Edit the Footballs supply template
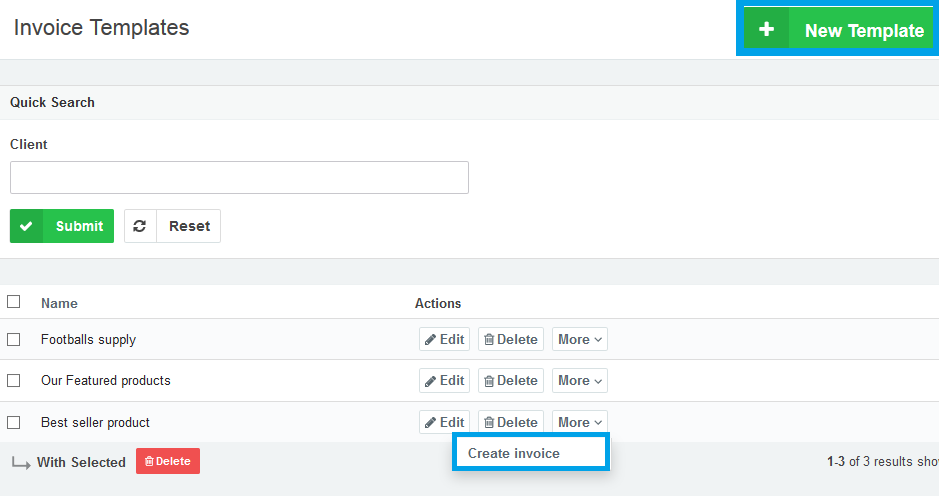 444,339
